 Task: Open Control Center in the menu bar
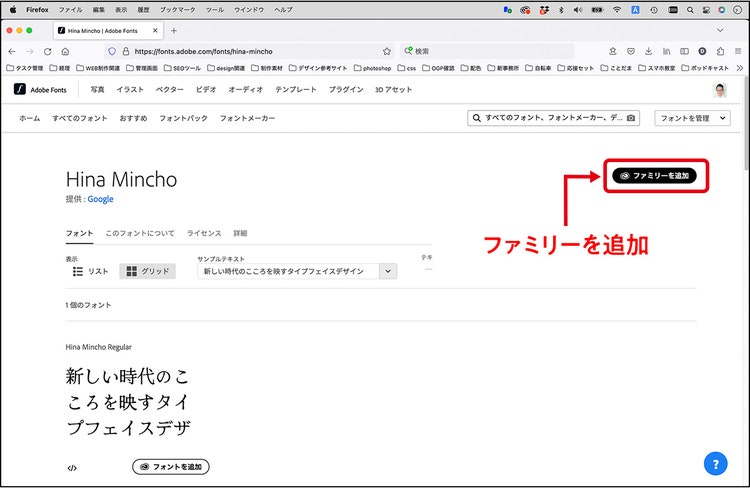coord(706,10)
